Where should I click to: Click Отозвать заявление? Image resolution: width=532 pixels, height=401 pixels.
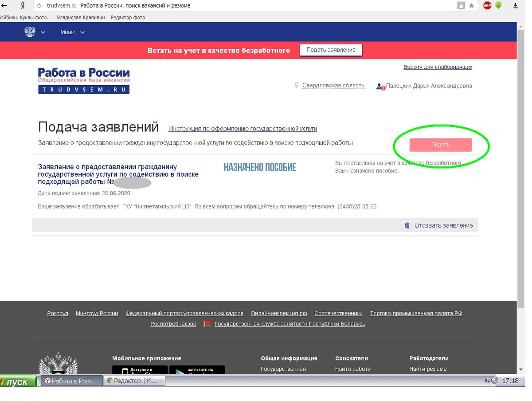[443, 225]
